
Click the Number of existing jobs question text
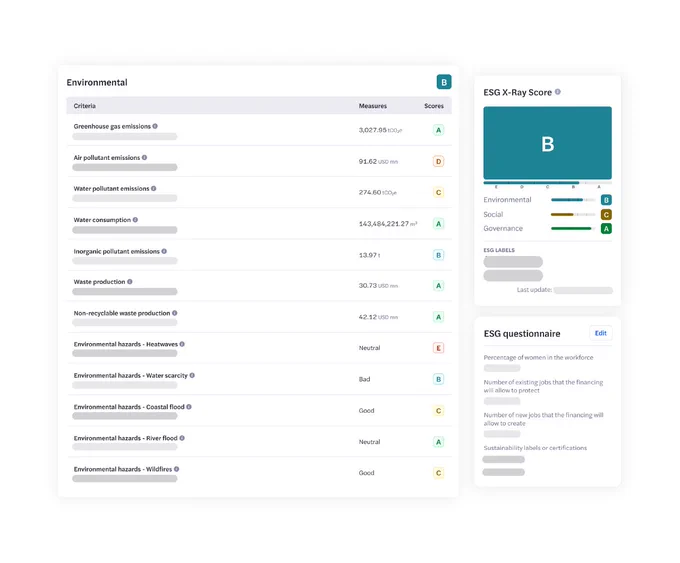(543, 386)
